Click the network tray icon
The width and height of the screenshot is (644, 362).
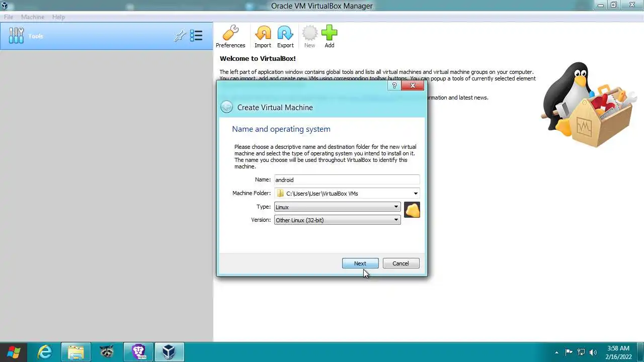[x=581, y=352]
